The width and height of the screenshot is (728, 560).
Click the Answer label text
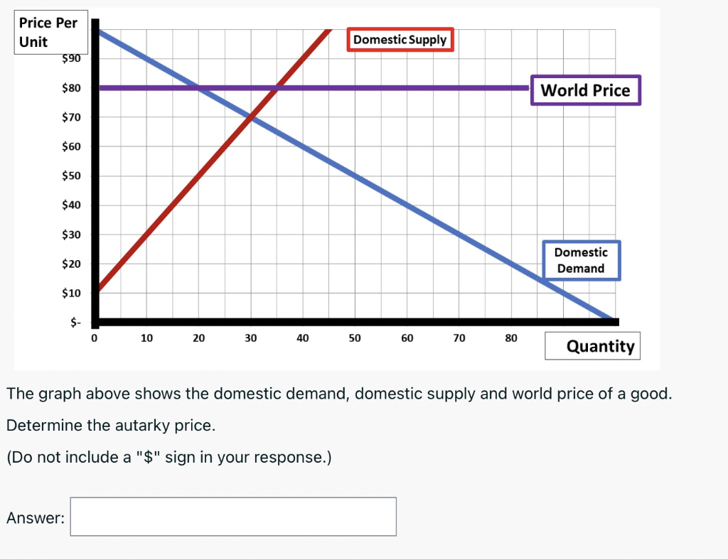click(35, 518)
